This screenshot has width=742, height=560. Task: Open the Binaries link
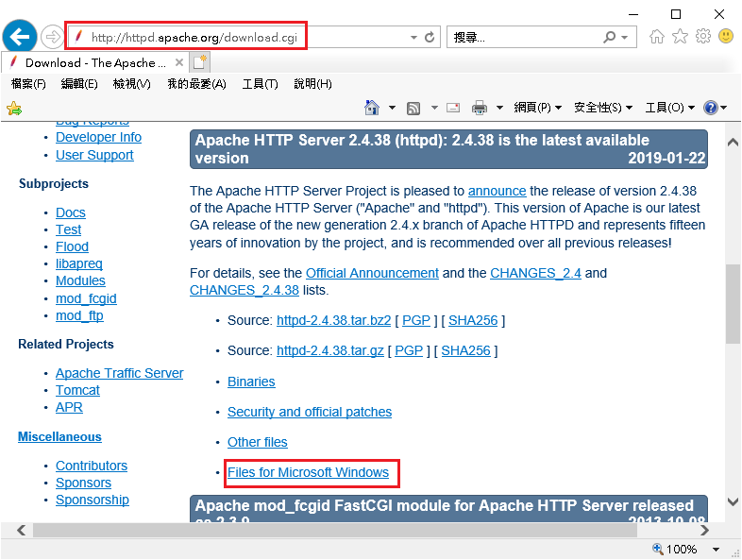click(x=251, y=382)
